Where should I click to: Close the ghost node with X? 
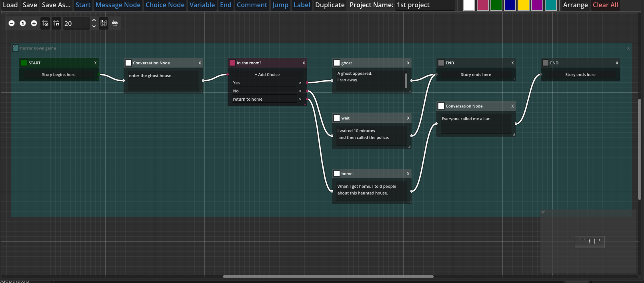pyautogui.click(x=408, y=63)
